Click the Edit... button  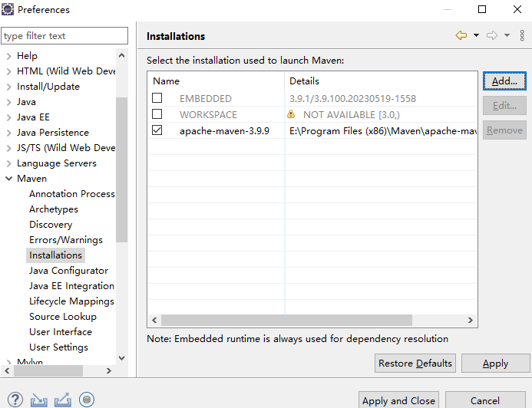[x=504, y=106]
